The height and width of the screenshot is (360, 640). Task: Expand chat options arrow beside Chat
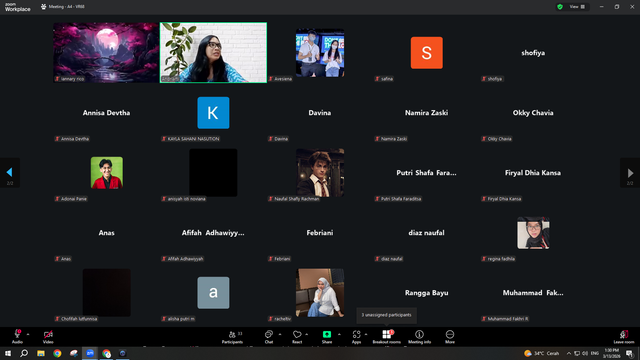[x=280, y=334]
